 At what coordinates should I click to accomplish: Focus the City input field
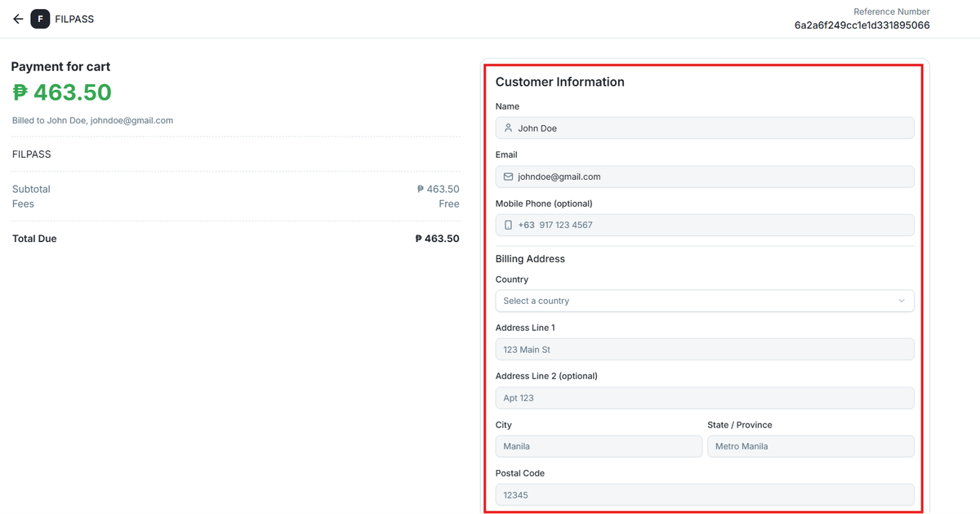pos(599,446)
